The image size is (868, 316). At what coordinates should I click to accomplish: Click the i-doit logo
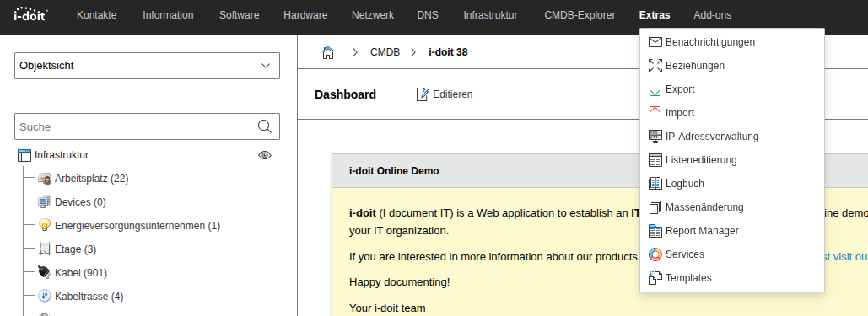click(x=30, y=14)
